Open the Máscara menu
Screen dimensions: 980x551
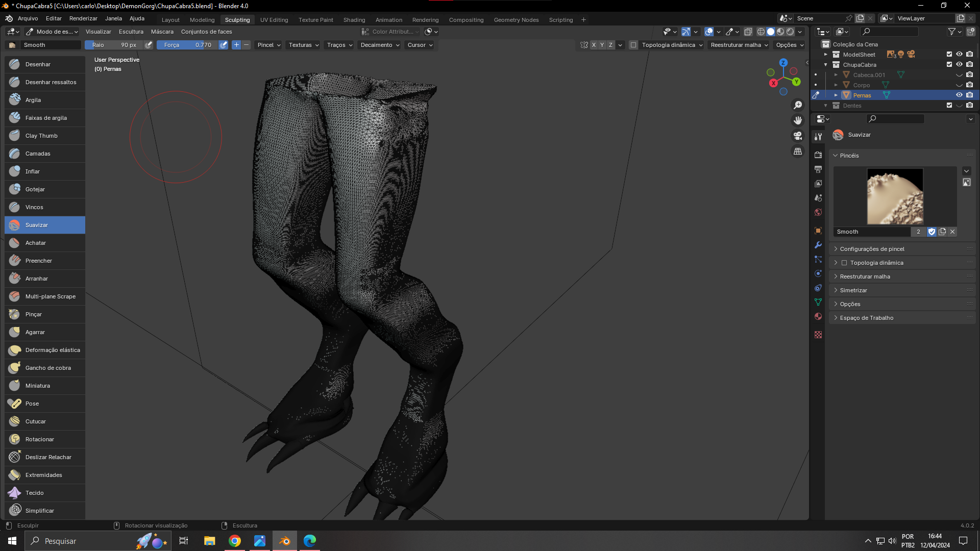pyautogui.click(x=162, y=32)
